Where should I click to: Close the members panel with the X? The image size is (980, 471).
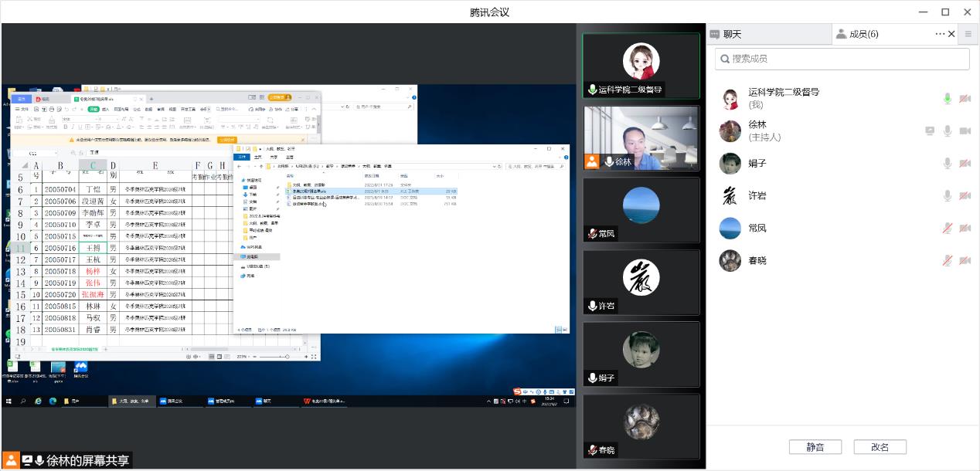(x=951, y=34)
